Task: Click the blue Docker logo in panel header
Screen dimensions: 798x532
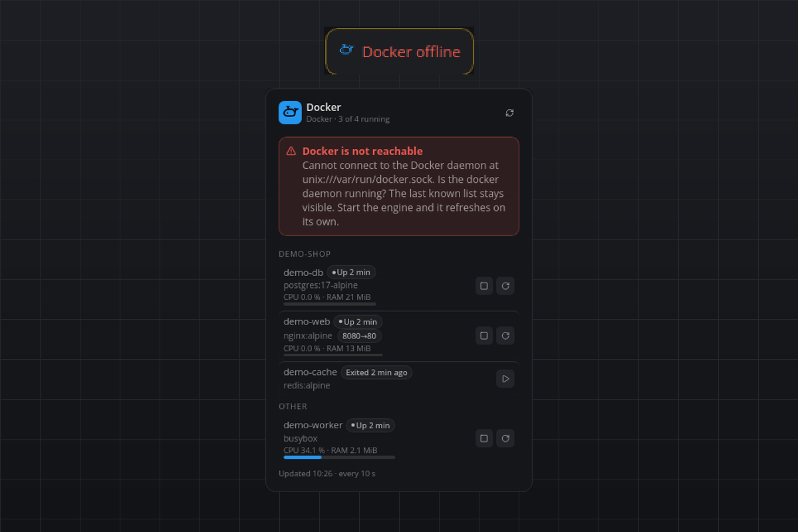Action: point(290,112)
